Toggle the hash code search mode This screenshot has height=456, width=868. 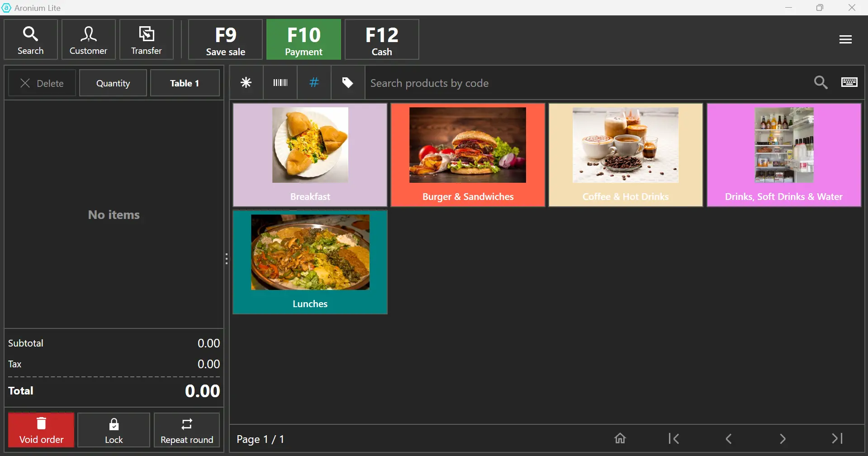point(314,83)
